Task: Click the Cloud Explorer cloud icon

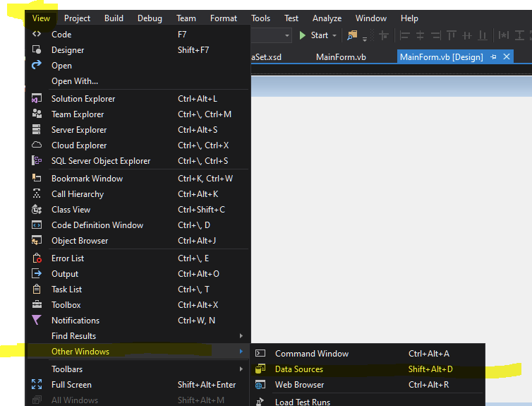Action: click(x=37, y=145)
